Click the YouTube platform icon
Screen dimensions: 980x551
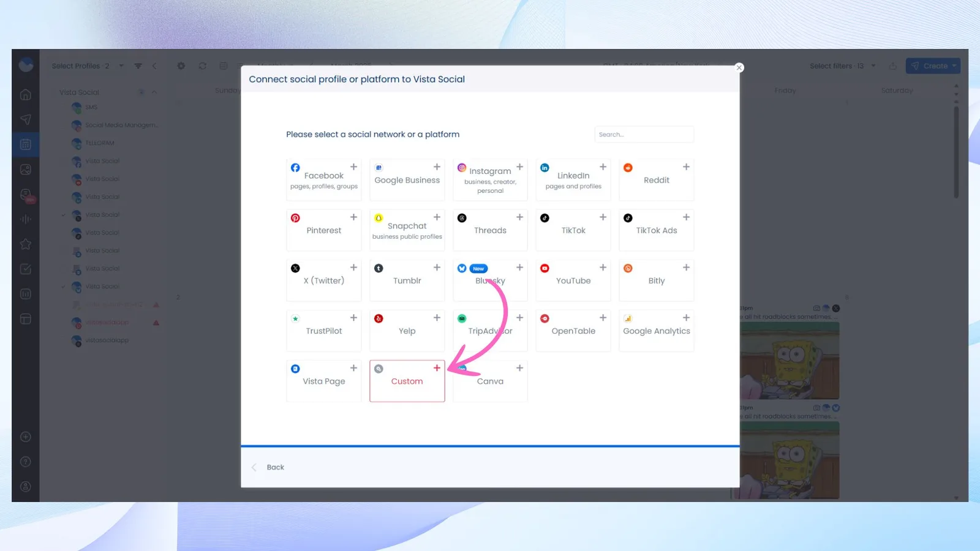[x=545, y=268]
